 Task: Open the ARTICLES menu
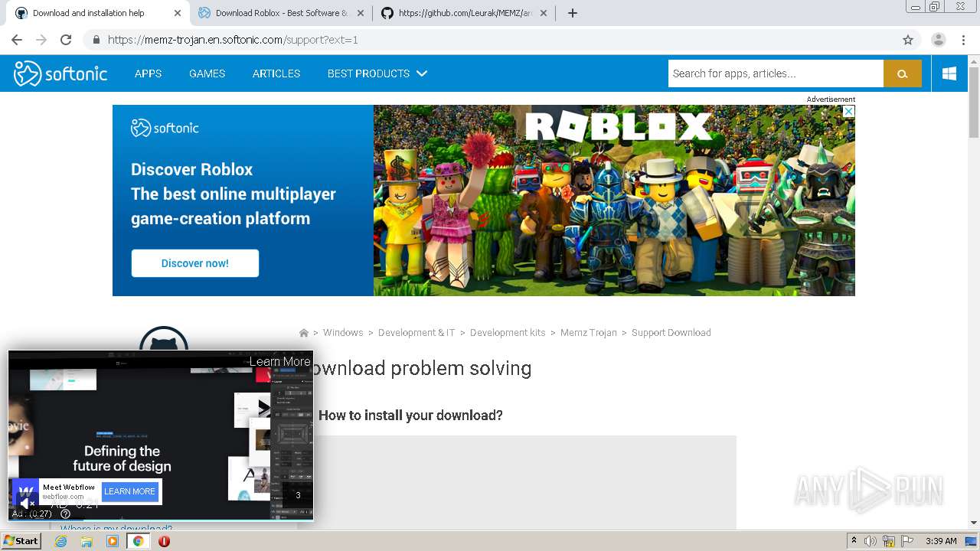tap(276, 73)
